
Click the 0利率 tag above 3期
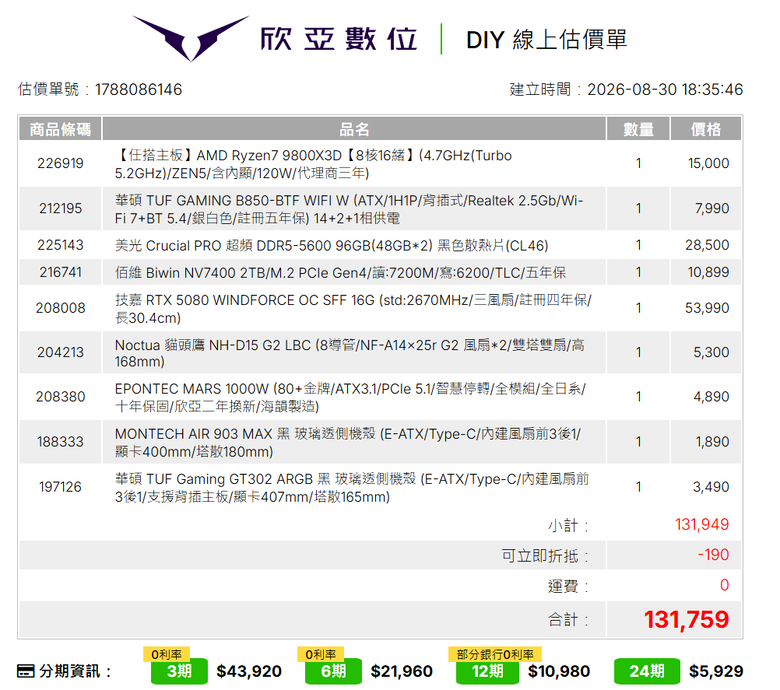[166, 654]
